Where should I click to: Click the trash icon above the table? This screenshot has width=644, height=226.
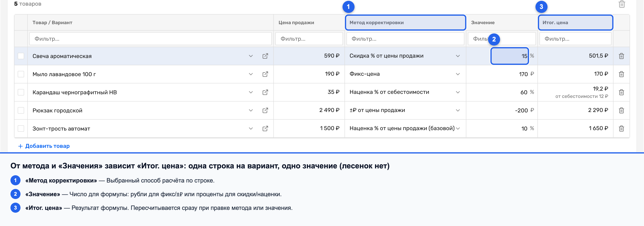[x=622, y=4]
